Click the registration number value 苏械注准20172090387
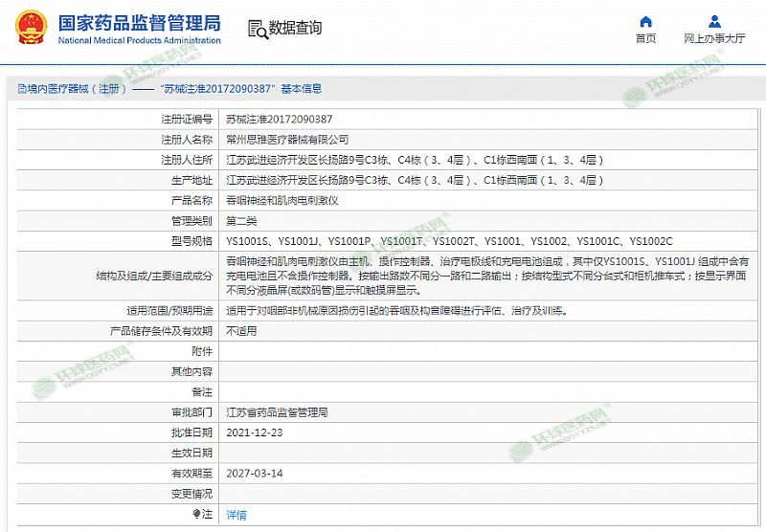766x532 pixels. click(x=279, y=120)
